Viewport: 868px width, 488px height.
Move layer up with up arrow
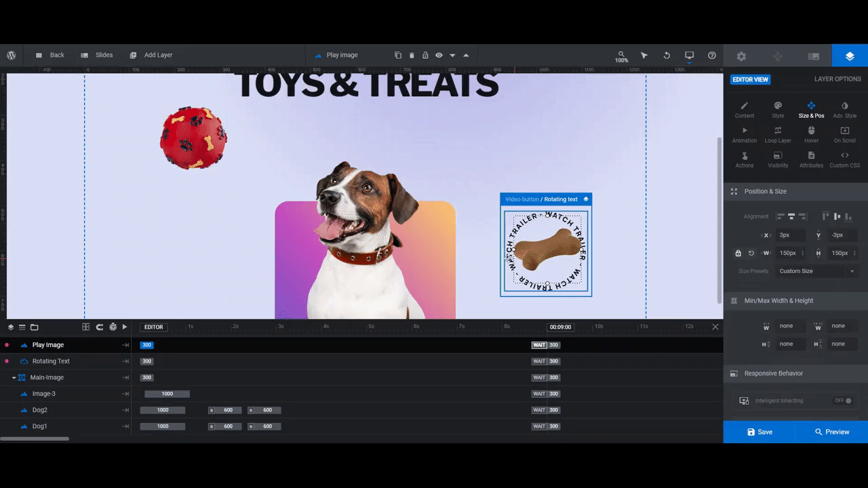tap(466, 55)
